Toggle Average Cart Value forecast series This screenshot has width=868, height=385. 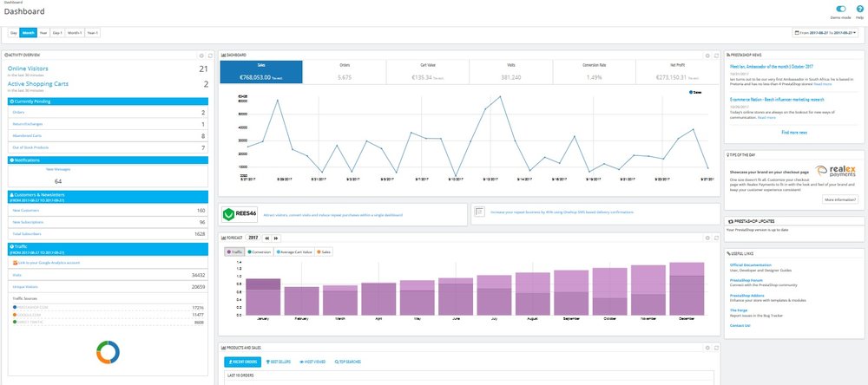coord(296,252)
